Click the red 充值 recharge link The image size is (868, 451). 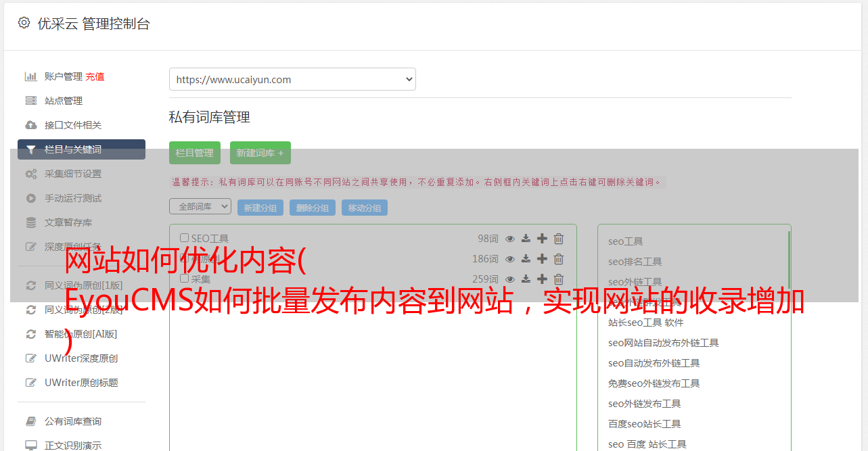pos(95,76)
